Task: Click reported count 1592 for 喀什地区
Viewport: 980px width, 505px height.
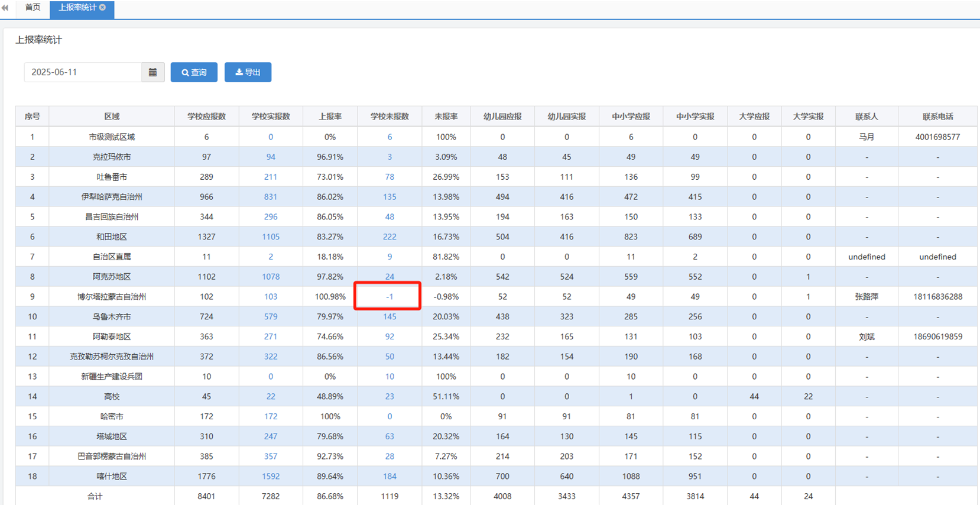Action: [x=271, y=477]
